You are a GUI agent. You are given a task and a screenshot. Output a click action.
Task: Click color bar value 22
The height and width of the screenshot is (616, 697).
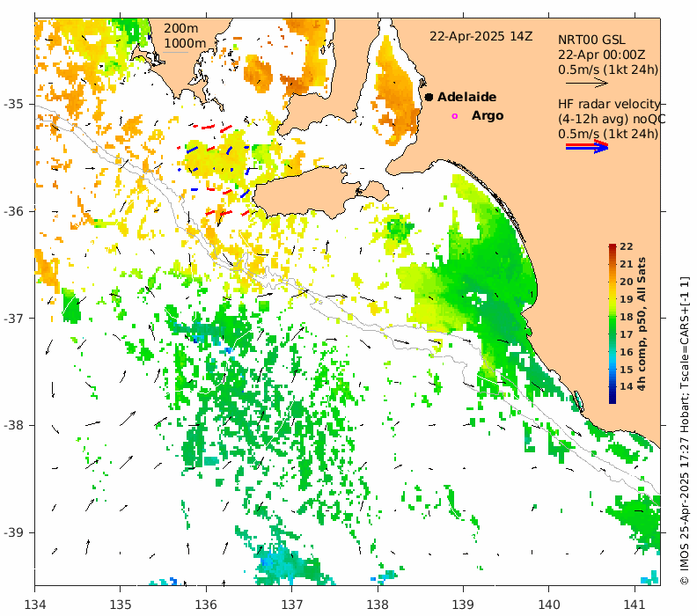[x=627, y=246]
